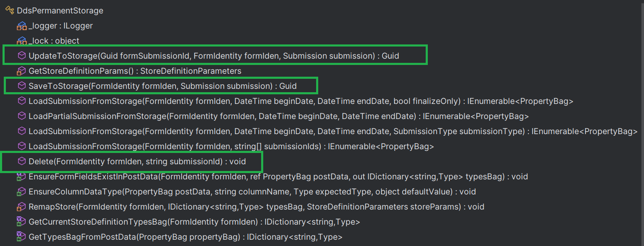Screen dimensions: 644x246
Task: Click the Delete method icon
Action: coord(21,161)
